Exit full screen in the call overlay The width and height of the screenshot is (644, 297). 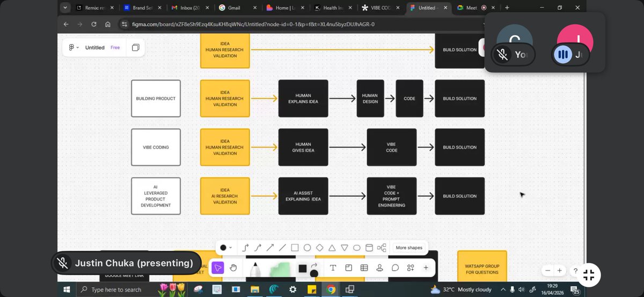tap(589, 276)
